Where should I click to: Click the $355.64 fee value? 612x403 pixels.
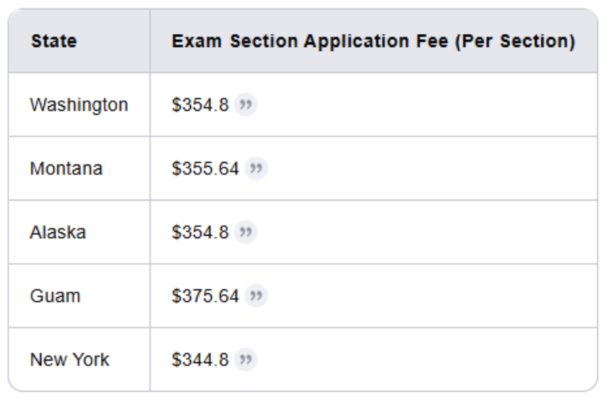(205, 169)
